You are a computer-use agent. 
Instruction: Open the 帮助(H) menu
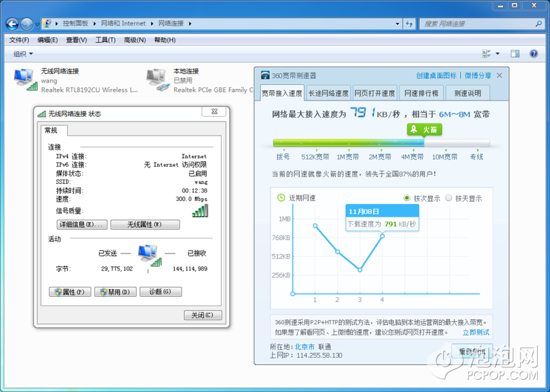tap(165, 40)
